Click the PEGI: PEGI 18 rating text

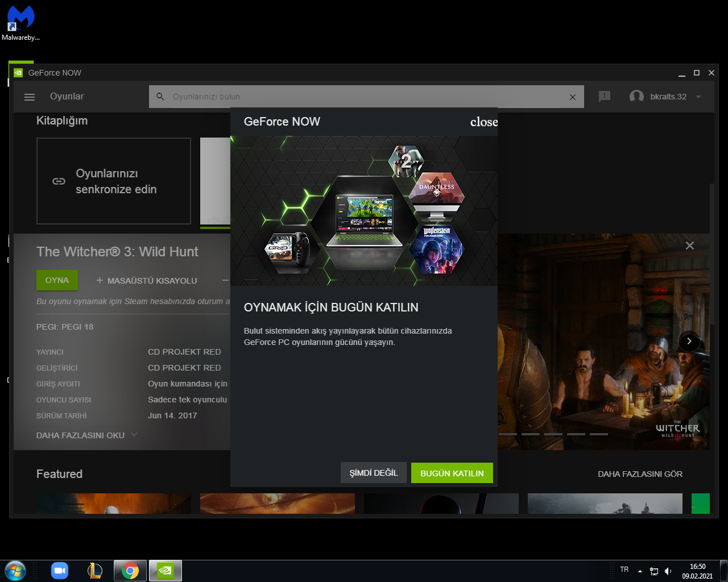[65, 327]
